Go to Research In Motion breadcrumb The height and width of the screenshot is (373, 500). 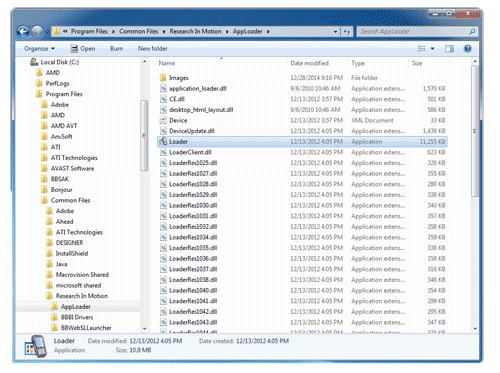195,31
